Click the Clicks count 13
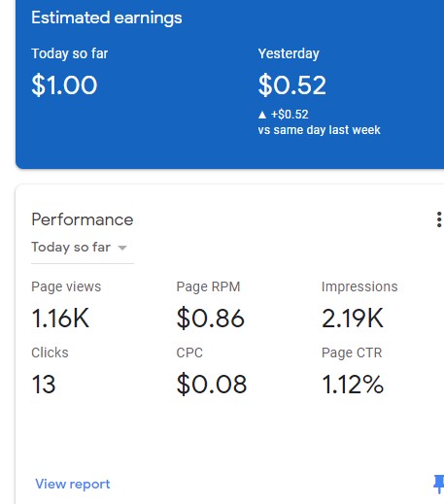 click(x=44, y=385)
